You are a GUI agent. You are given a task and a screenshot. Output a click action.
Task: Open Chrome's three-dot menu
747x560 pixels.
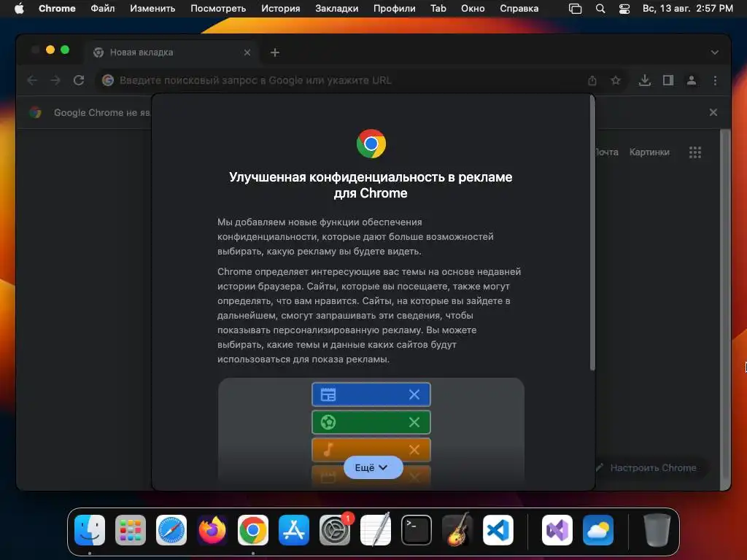715,80
